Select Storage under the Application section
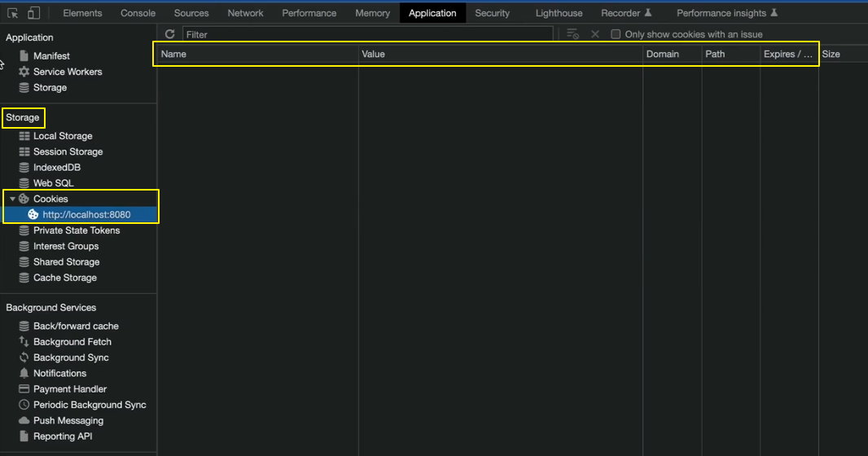Screen dimensions: 868x456 coord(50,87)
